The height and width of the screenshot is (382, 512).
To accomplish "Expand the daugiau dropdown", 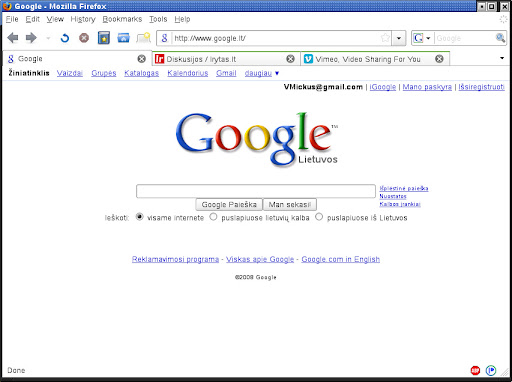I will pos(262,73).
